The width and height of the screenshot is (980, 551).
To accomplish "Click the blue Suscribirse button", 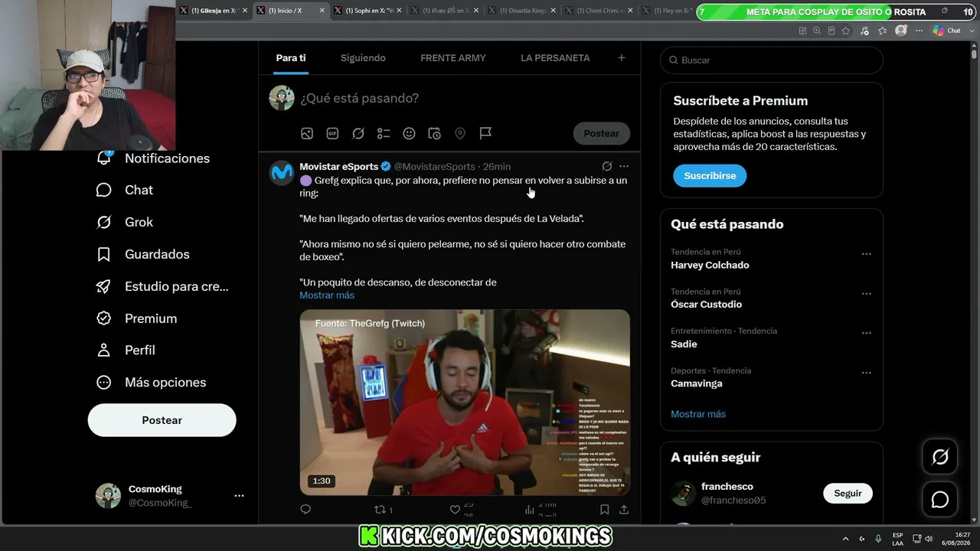I will point(710,175).
